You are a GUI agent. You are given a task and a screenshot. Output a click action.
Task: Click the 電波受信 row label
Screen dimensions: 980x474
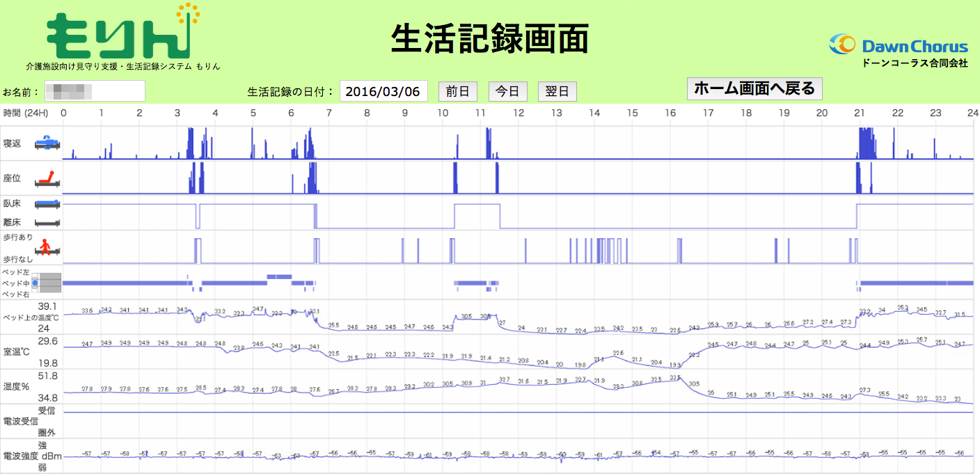pos(21,421)
